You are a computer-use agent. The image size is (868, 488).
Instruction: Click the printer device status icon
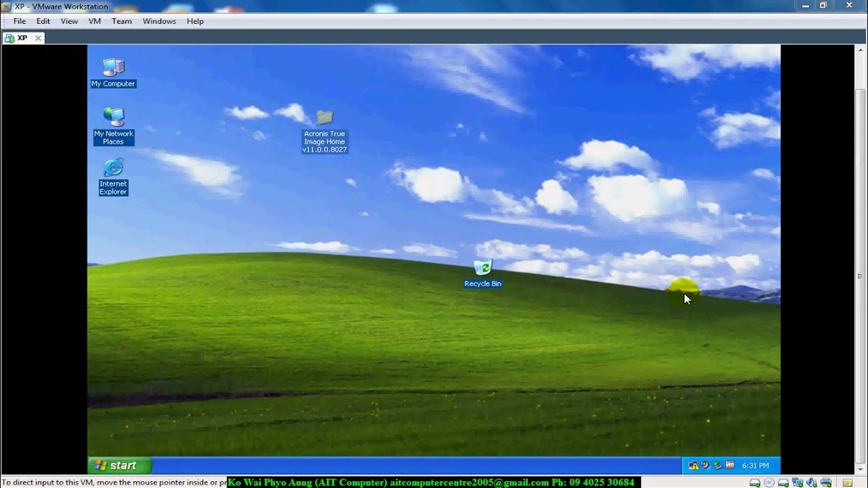826,483
